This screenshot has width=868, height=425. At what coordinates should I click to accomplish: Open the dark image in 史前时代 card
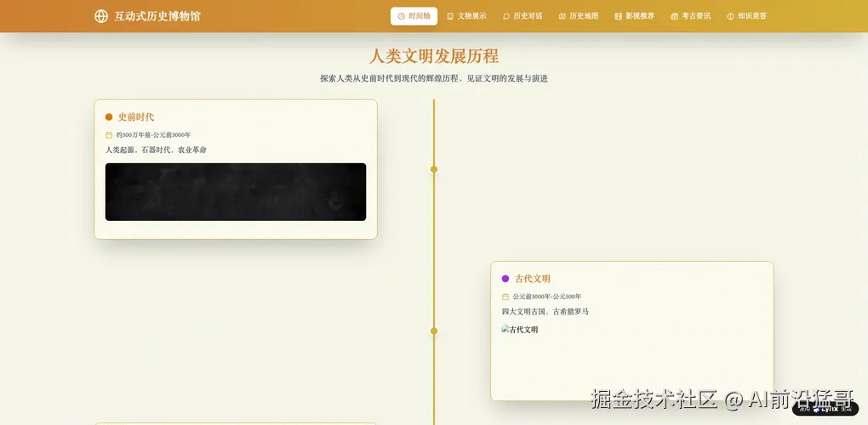236,192
